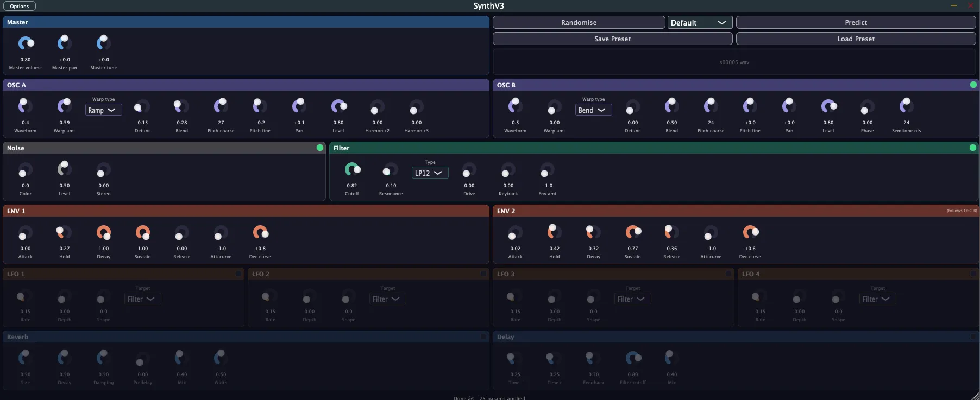Click the OSC B Level knob
The height and width of the screenshot is (400, 980).
[828, 106]
